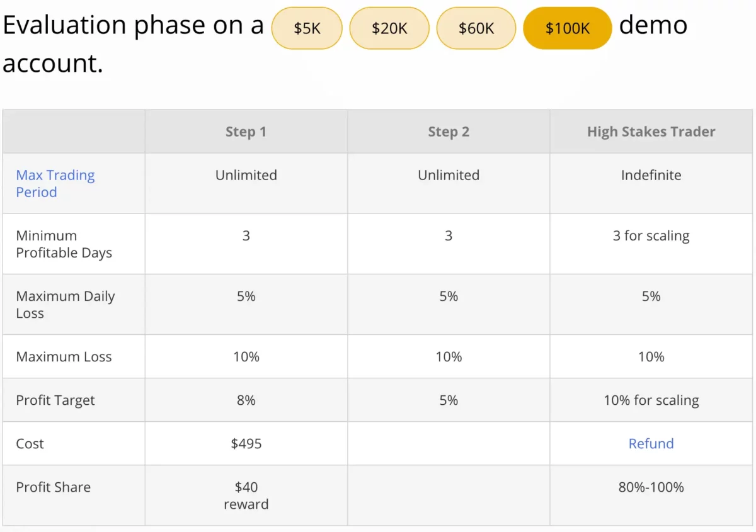Click the Profit Share row label
The height and width of the screenshot is (532, 756).
[x=53, y=487]
